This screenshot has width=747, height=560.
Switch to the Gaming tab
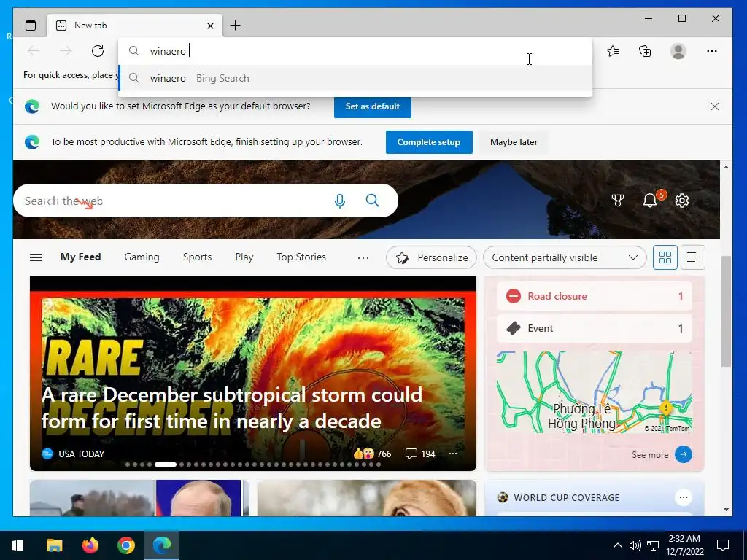click(142, 257)
